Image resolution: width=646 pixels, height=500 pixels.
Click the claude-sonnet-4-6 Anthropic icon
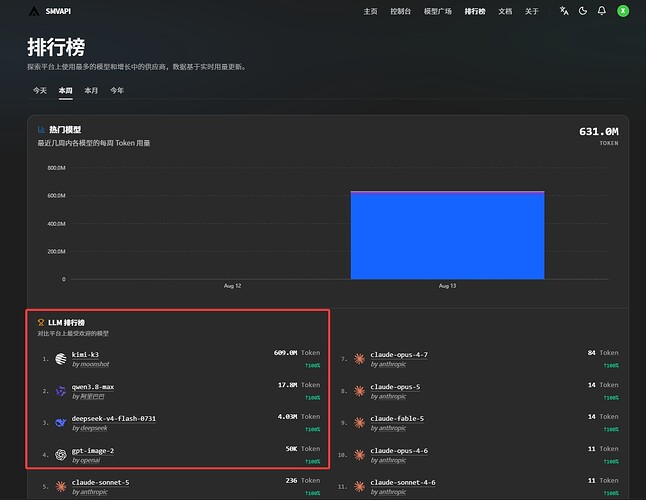pos(360,486)
